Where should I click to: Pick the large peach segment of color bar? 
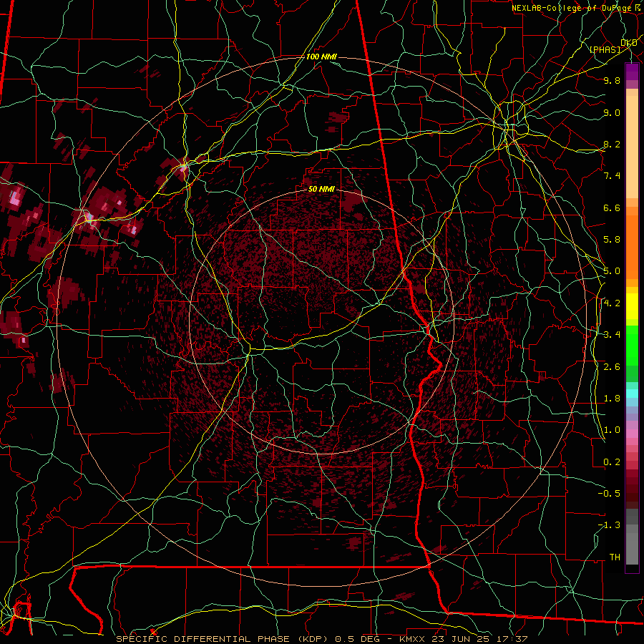(632, 147)
